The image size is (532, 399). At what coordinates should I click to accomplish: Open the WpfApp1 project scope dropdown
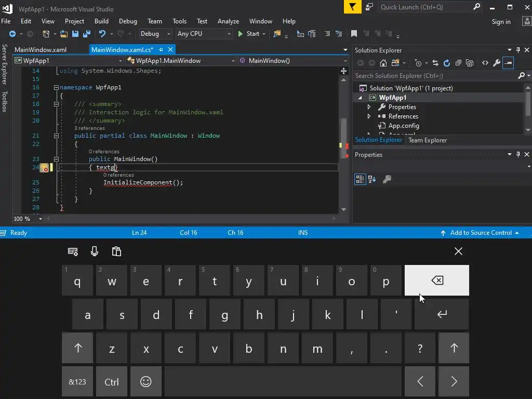coord(68,61)
